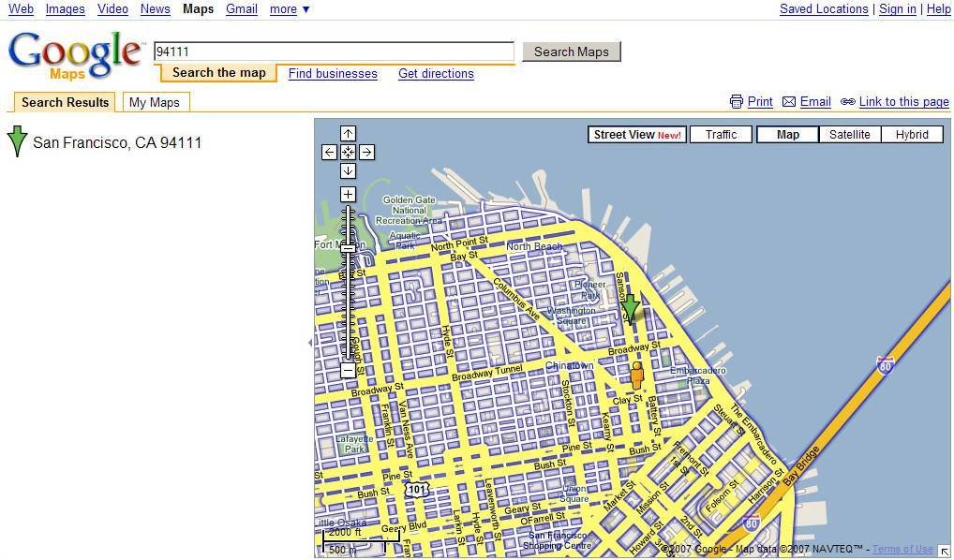Return to last result center button

coord(348,152)
